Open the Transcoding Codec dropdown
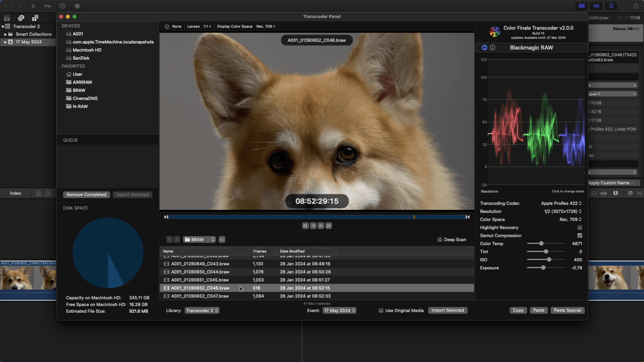This screenshot has height=362, width=644. 561,203
